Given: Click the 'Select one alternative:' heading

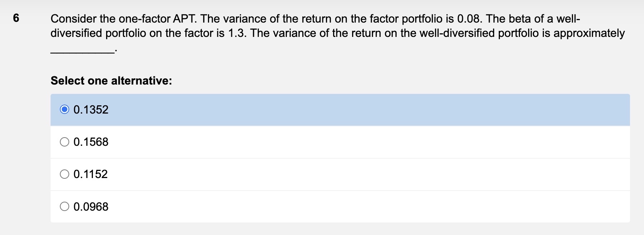Looking at the screenshot, I should pos(111,81).
